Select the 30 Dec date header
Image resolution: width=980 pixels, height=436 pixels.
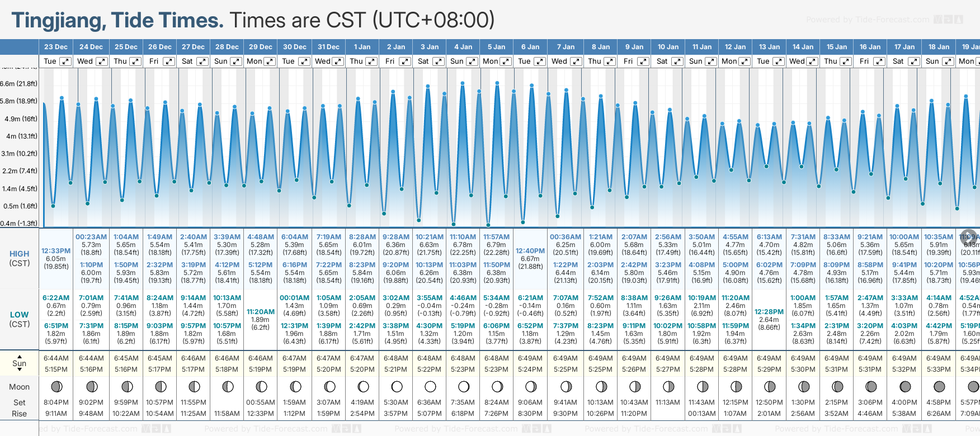click(x=295, y=47)
